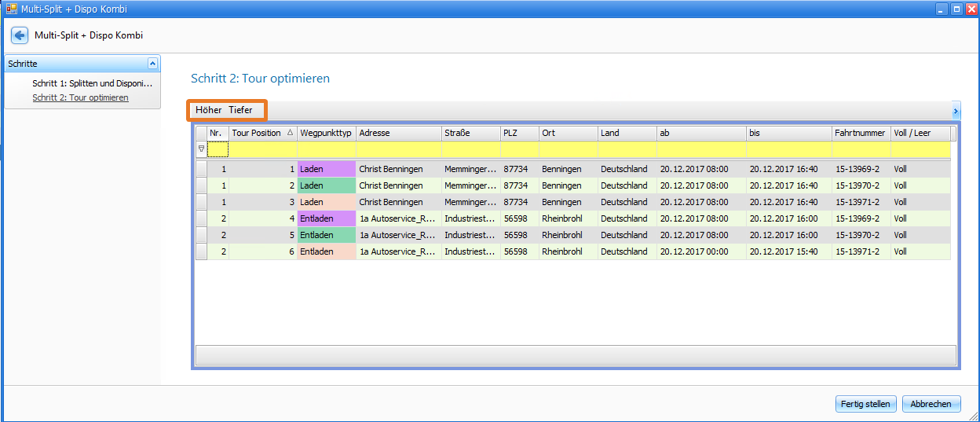Screen dimensions: 980x422
Task: Sort by the Wegpunkttyp column header
Action: pyautogui.click(x=326, y=134)
